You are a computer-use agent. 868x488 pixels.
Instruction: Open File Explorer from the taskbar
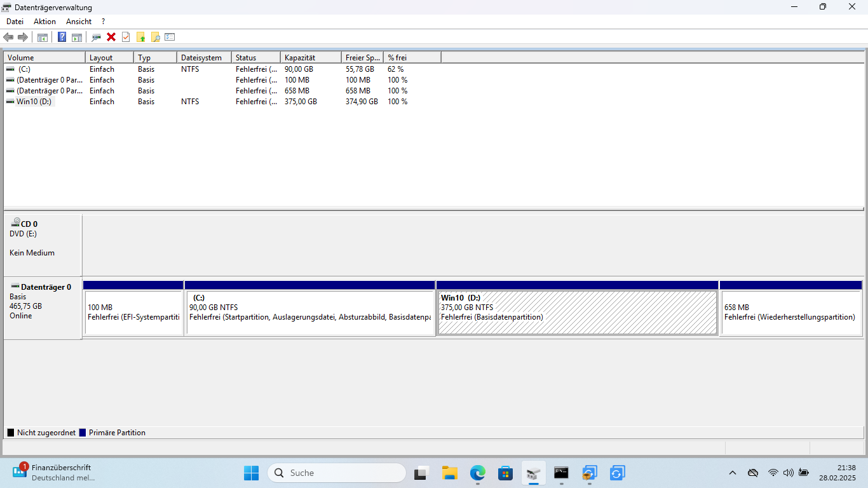pyautogui.click(x=450, y=473)
